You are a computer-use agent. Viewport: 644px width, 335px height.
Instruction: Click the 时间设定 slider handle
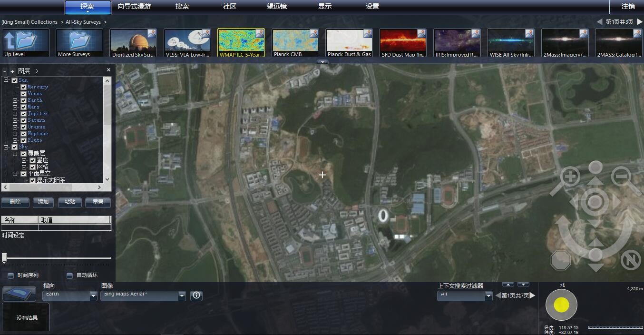(4, 258)
